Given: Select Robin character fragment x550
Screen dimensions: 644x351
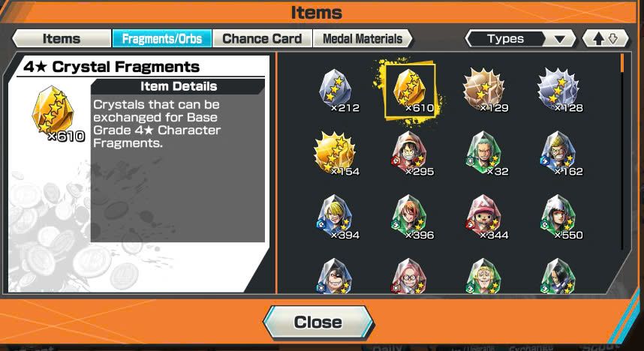Looking at the screenshot, I should coord(559,217).
